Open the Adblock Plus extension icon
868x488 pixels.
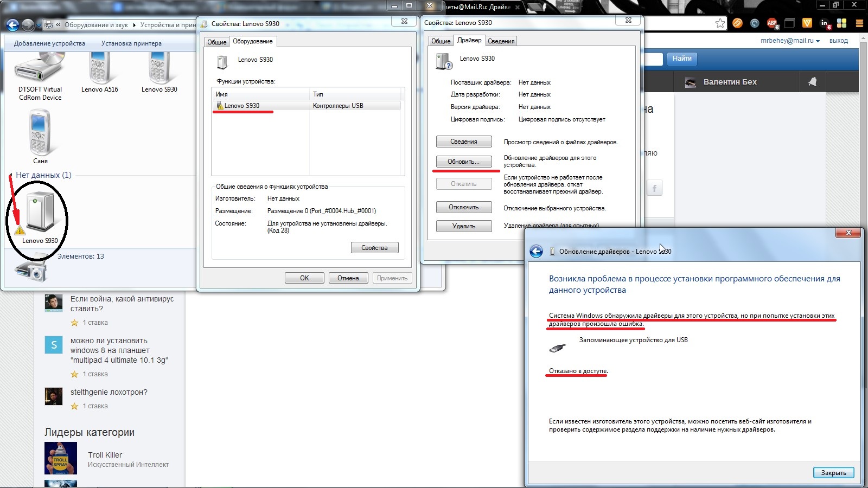coord(772,23)
